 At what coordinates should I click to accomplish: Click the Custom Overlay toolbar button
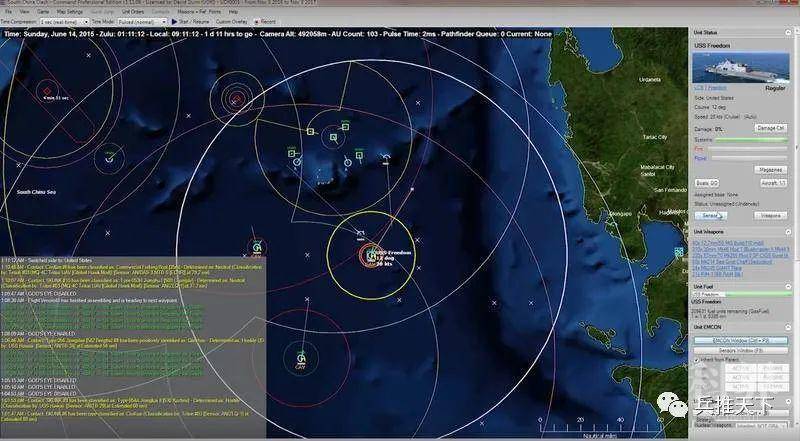[231, 21]
